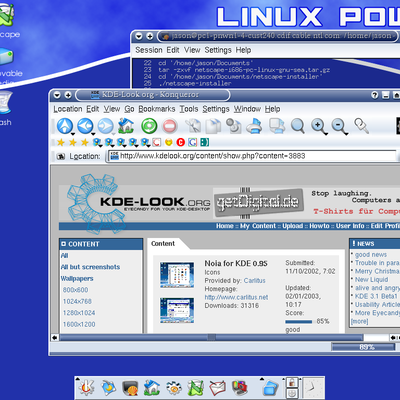Open the KMail envelope icon in panel

coord(217,388)
